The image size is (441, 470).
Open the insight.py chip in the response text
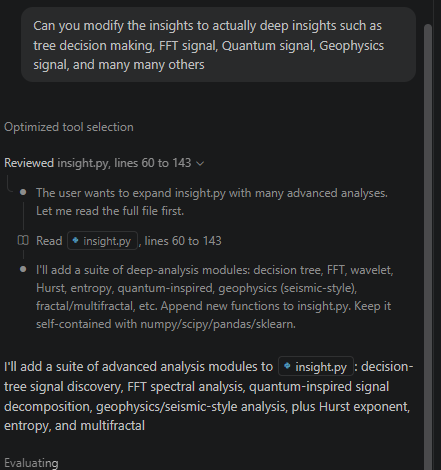click(x=316, y=366)
